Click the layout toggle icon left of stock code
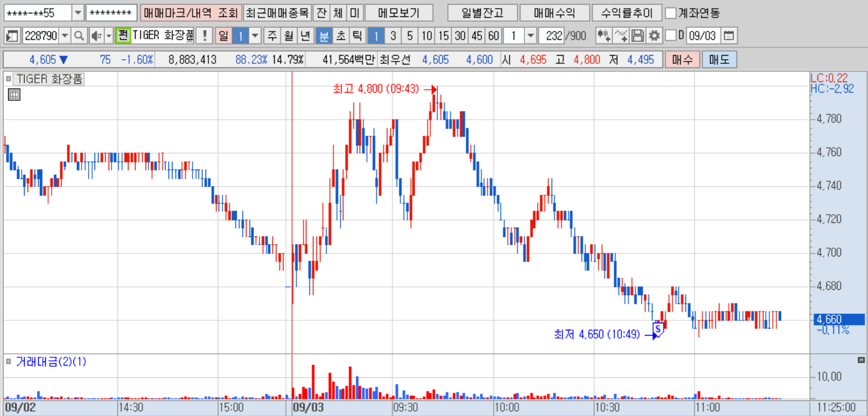This screenshot has width=868, height=416. click(x=12, y=36)
